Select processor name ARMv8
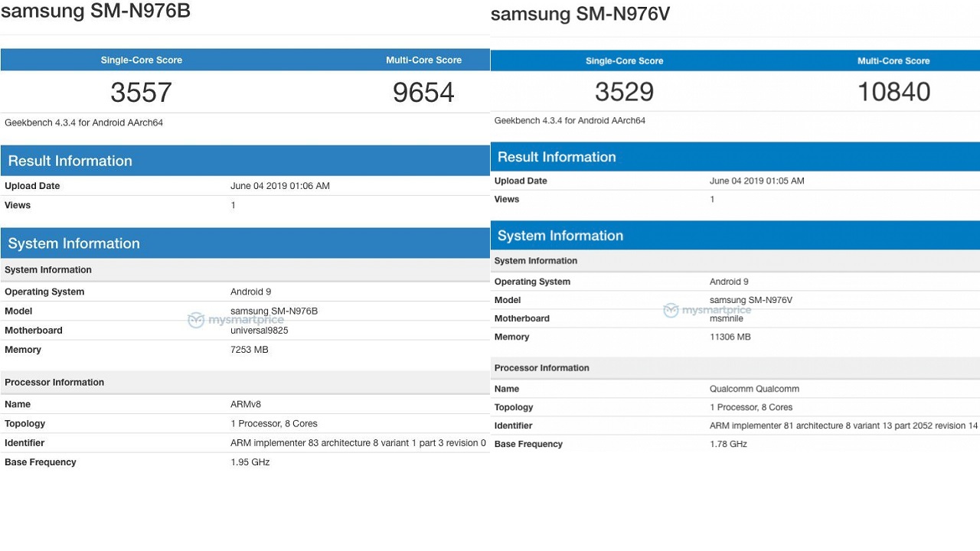Image resolution: width=980 pixels, height=551 pixels. [246, 404]
